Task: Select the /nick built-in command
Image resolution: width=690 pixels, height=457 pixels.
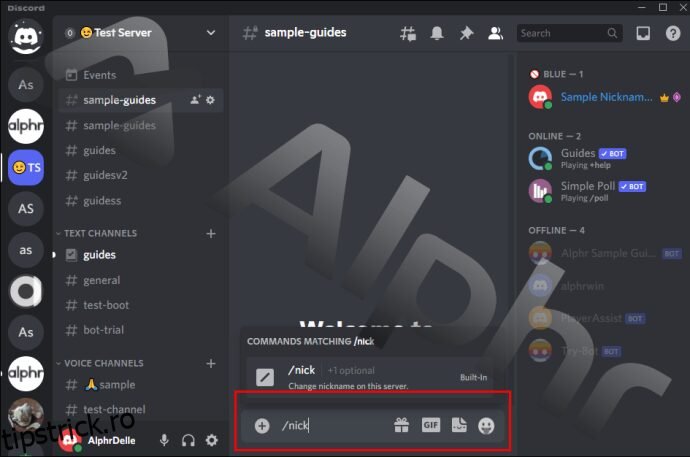Action: (x=371, y=377)
